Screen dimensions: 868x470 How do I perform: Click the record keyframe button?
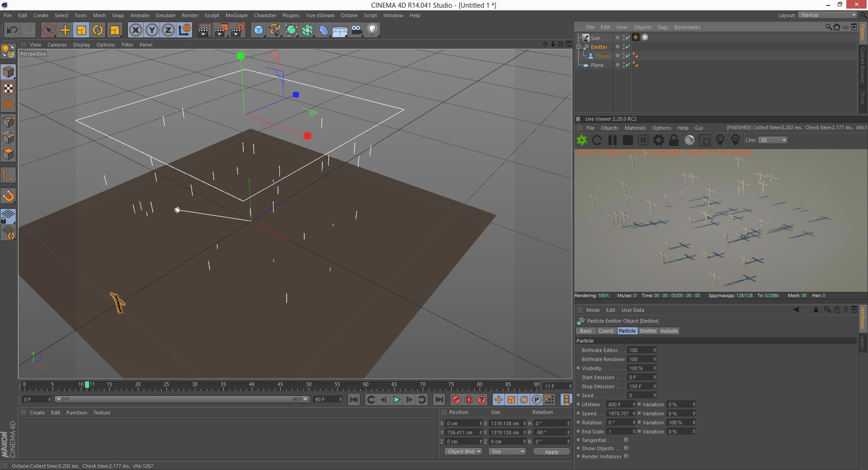click(456, 399)
